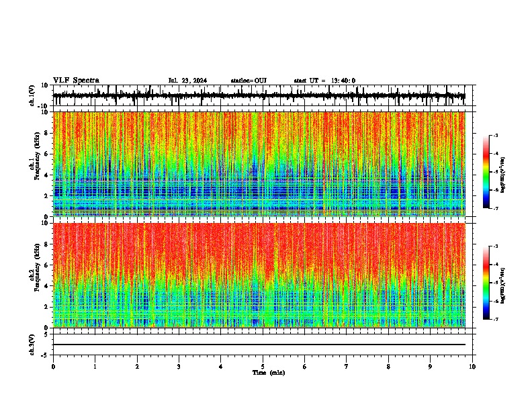Click the ch.1 spectrogram color scale bar
Image resolution: width=532 pixels, height=411 pixels.
pyautogui.click(x=486, y=172)
